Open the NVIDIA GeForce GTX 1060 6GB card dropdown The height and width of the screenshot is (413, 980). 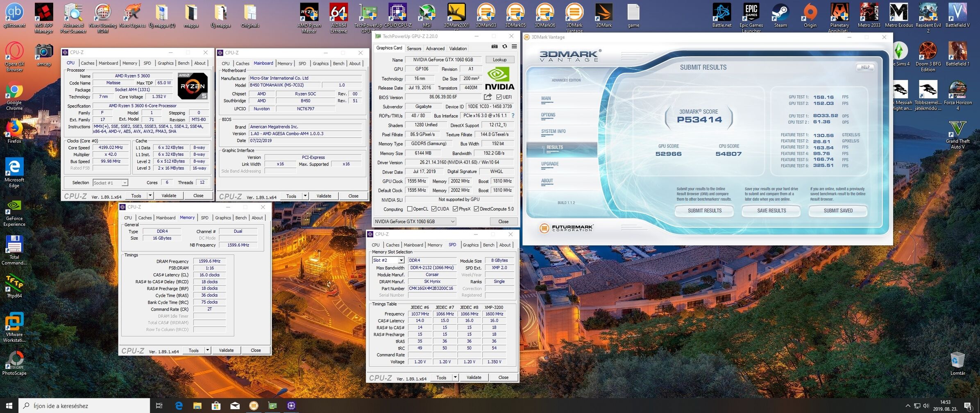pos(415,222)
